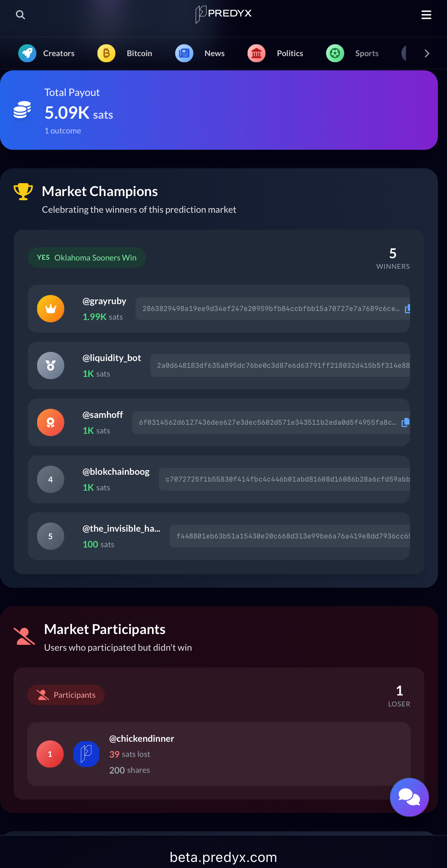Click the @liquidity_bot username
The height and width of the screenshot is (868, 447).
click(112, 358)
